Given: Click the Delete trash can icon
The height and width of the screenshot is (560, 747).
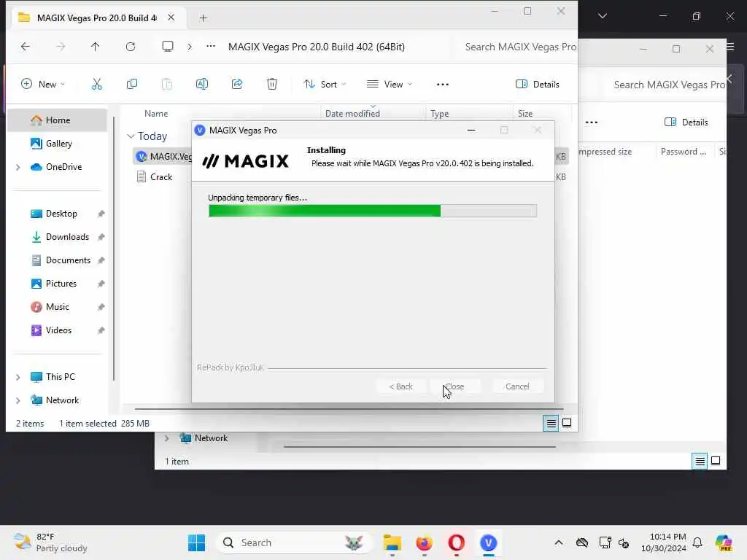Looking at the screenshot, I should [272, 85].
